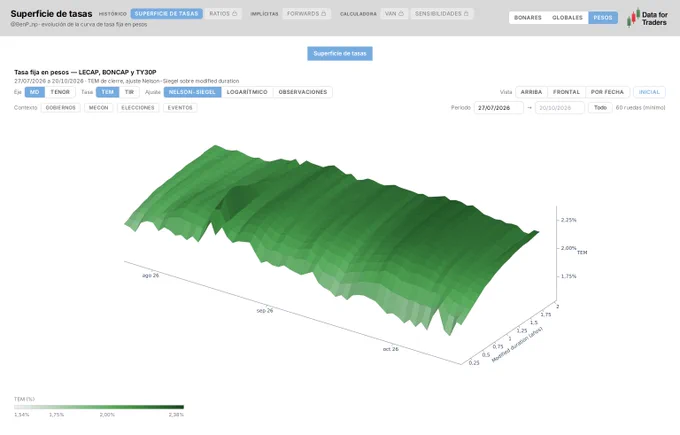Click the blue Superficie de tasas button
Screen dimensions: 680x435
pos(340,53)
